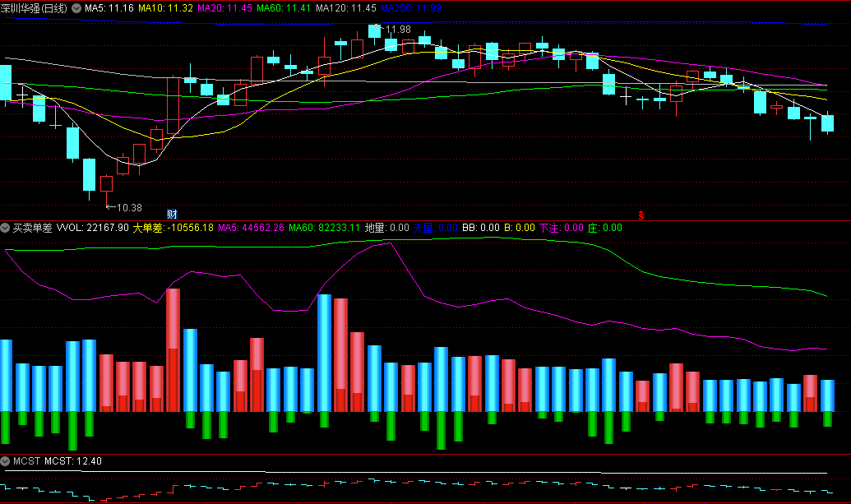Click the MA250: 11.99 label
Viewport: 851px width, 504px height.
point(411,8)
